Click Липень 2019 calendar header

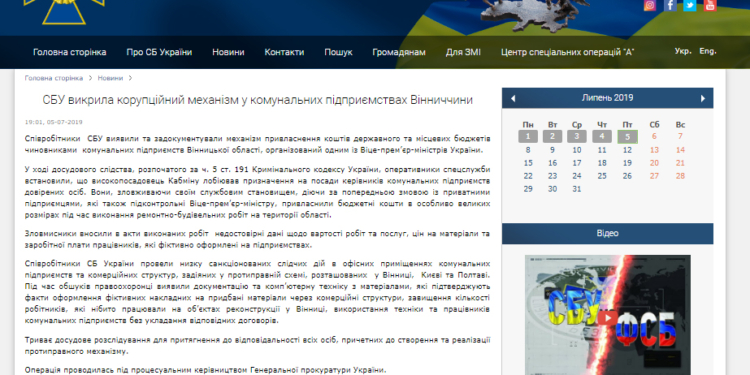point(607,98)
